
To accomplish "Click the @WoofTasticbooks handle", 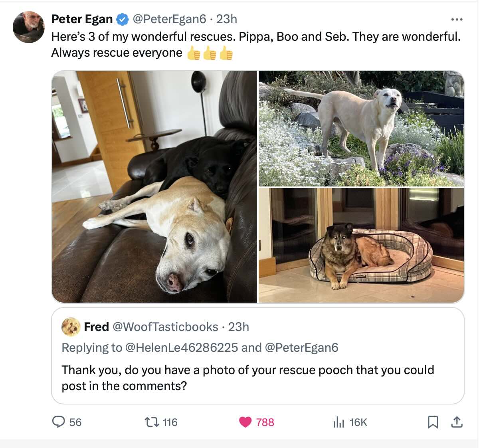I will pyautogui.click(x=165, y=327).
